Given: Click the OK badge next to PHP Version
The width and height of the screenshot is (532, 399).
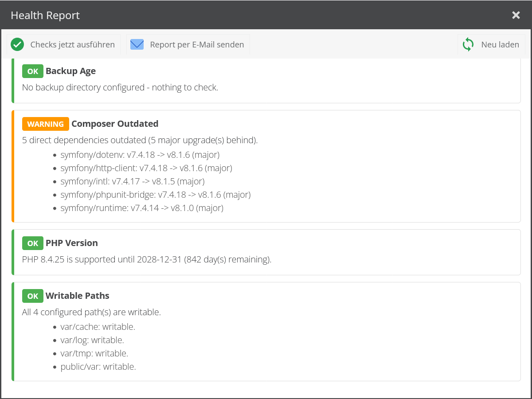Looking at the screenshot, I should [x=33, y=243].
